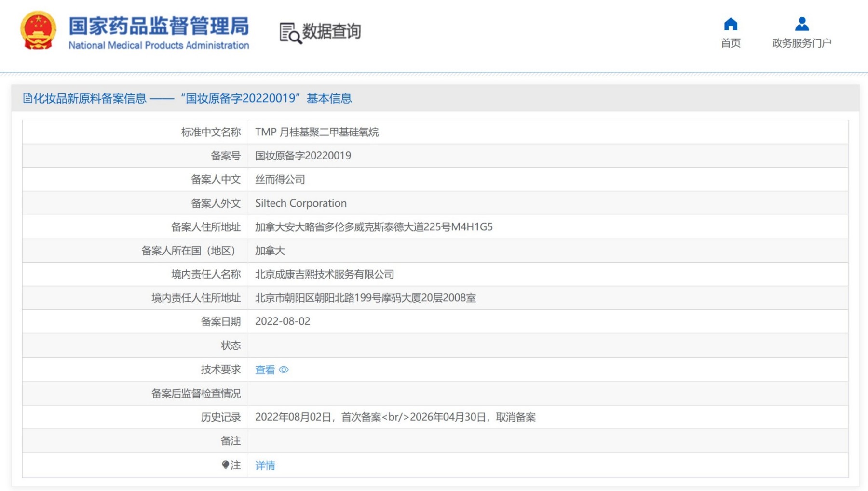Click the 备案人外文 label
Screen dimensions: 868x491
216,203
